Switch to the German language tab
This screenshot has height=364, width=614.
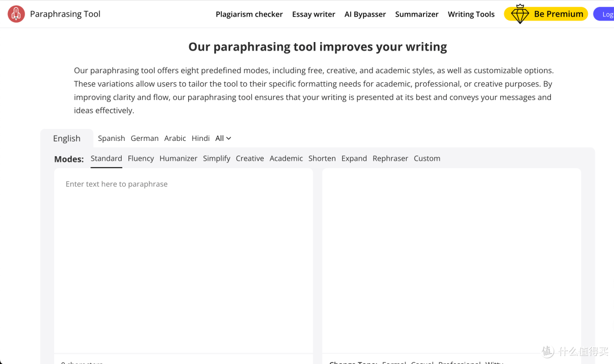tap(144, 139)
